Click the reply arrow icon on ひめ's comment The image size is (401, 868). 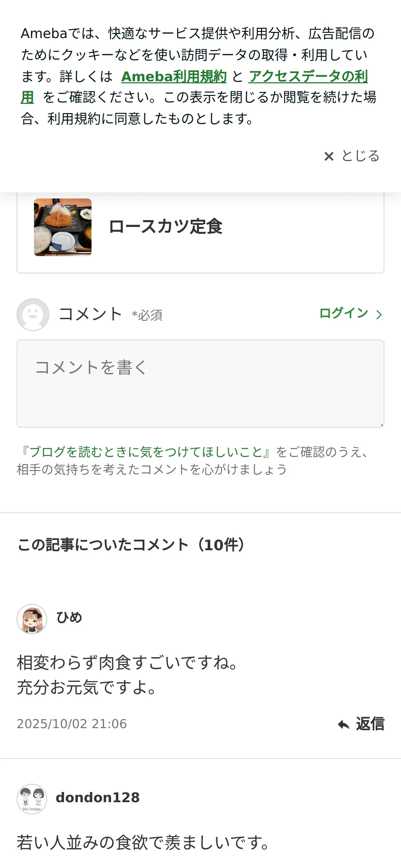[343, 724]
